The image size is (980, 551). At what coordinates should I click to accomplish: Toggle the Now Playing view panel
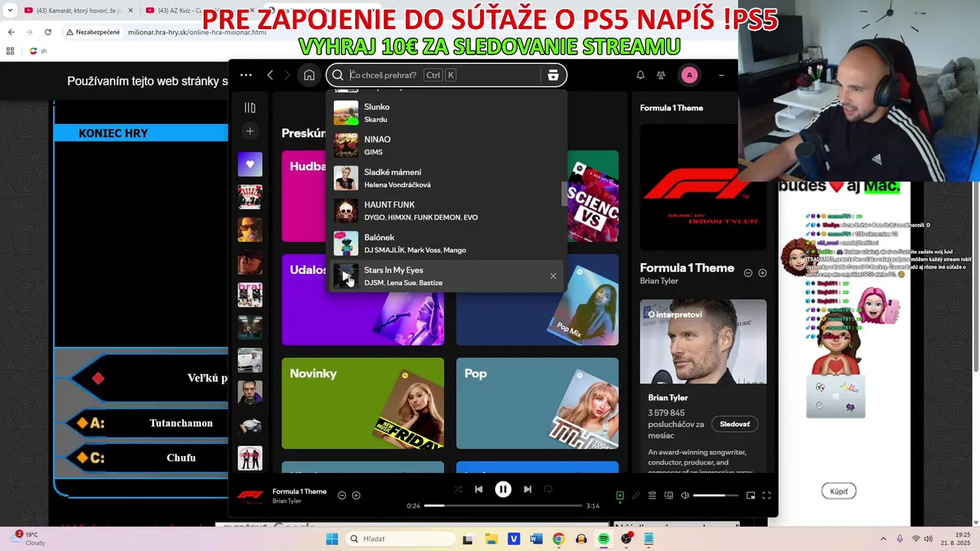pos(620,496)
